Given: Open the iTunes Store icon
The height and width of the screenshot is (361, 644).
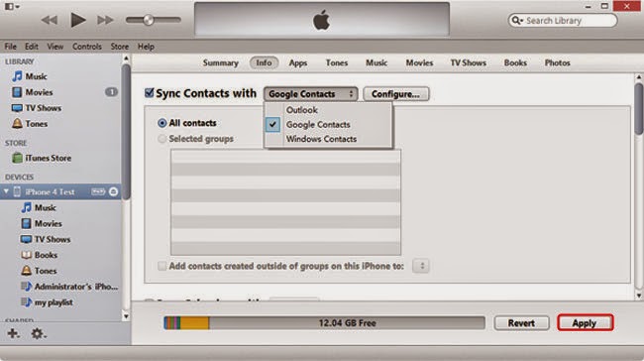Looking at the screenshot, I should click(17, 158).
